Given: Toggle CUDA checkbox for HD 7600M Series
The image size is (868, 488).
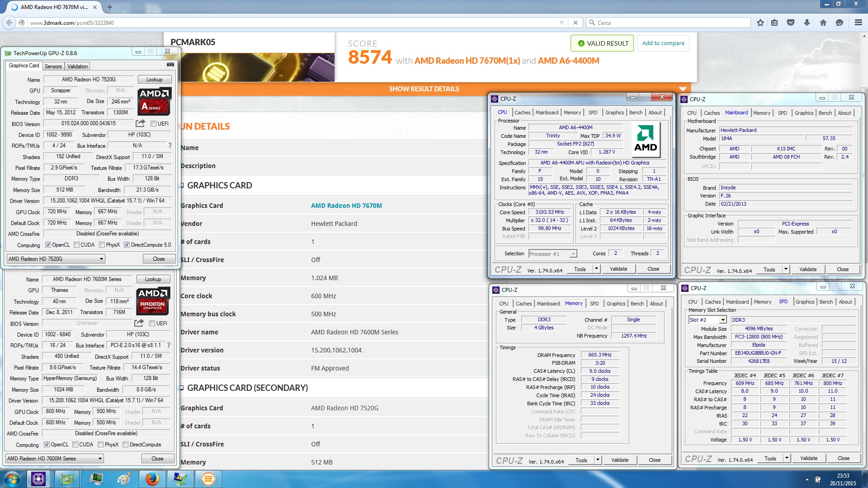Looking at the screenshot, I should (75, 445).
